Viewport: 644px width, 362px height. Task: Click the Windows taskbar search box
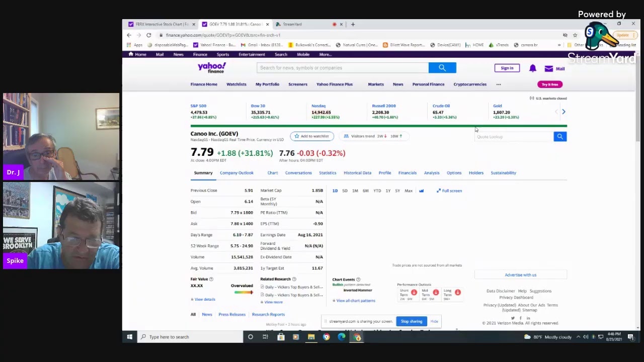point(189,337)
